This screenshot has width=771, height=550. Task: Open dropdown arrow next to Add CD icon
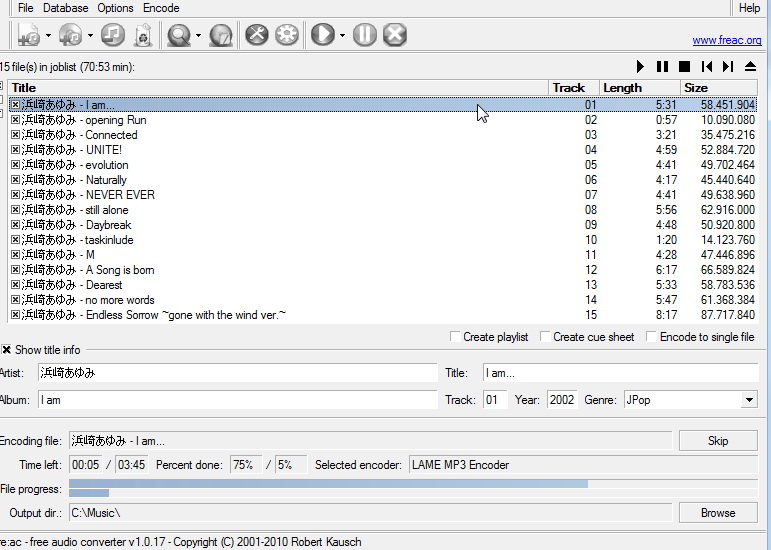tap(90, 35)
